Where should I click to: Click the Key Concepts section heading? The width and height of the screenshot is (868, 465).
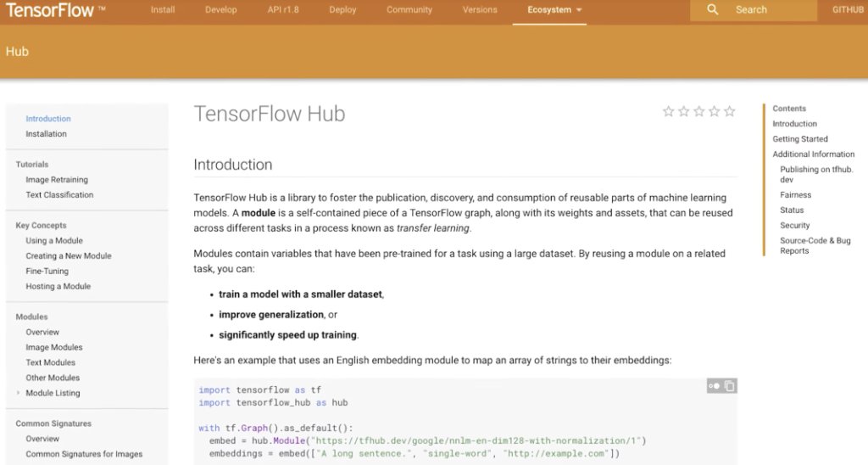[41, 225]
